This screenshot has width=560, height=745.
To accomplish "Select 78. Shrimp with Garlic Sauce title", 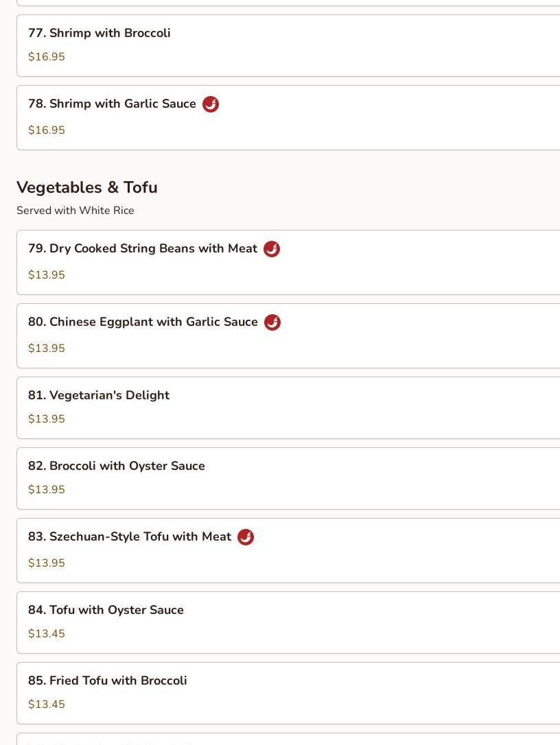I will coord(112,104).
